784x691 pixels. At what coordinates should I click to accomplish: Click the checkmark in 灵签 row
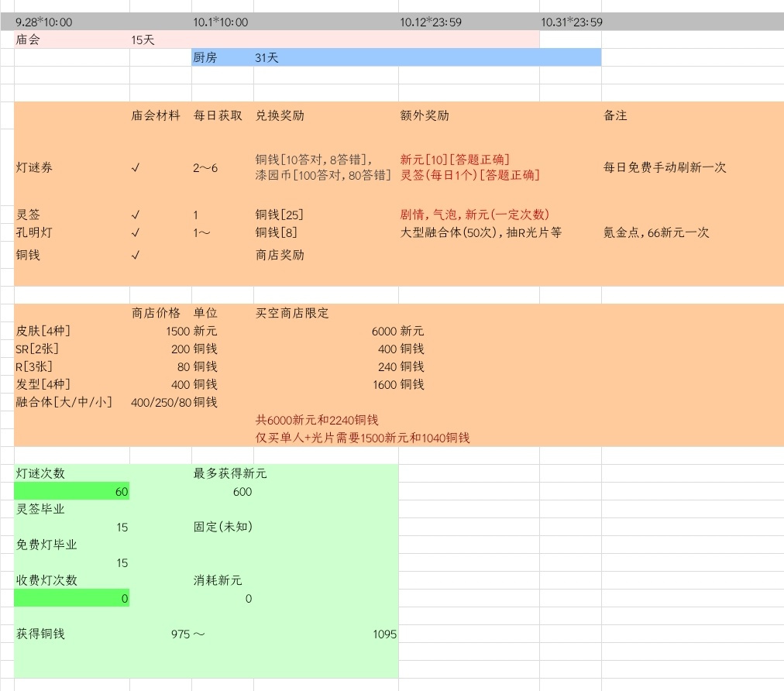[135, 215]
